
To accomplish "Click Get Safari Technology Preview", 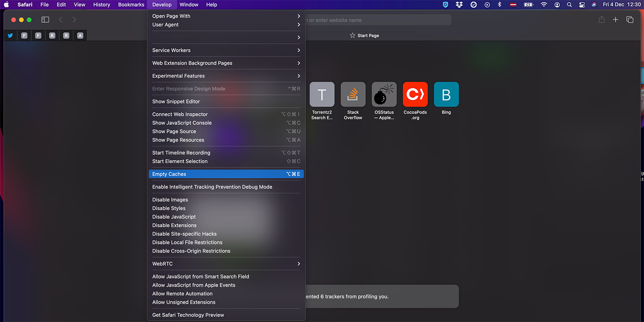I will tap(188, 315).
